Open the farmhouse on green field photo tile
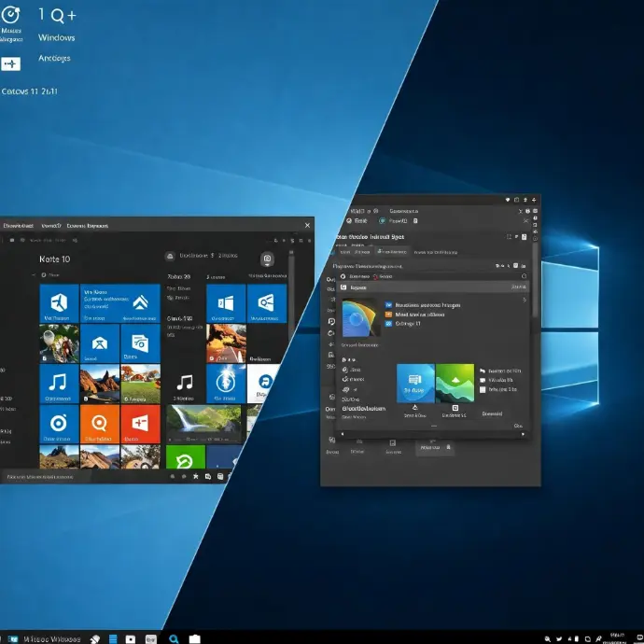This screenshot has width=644, height=644. point(140,384)
